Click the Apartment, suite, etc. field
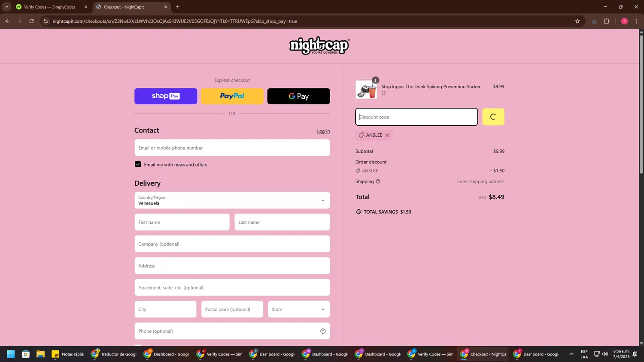 click(232, 287)
